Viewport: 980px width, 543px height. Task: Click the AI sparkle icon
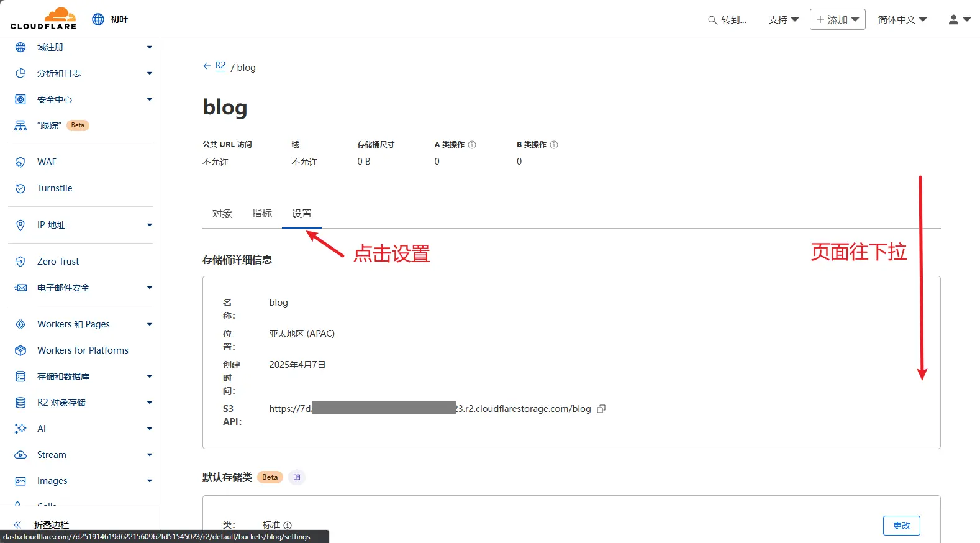(x=20, y=429)
